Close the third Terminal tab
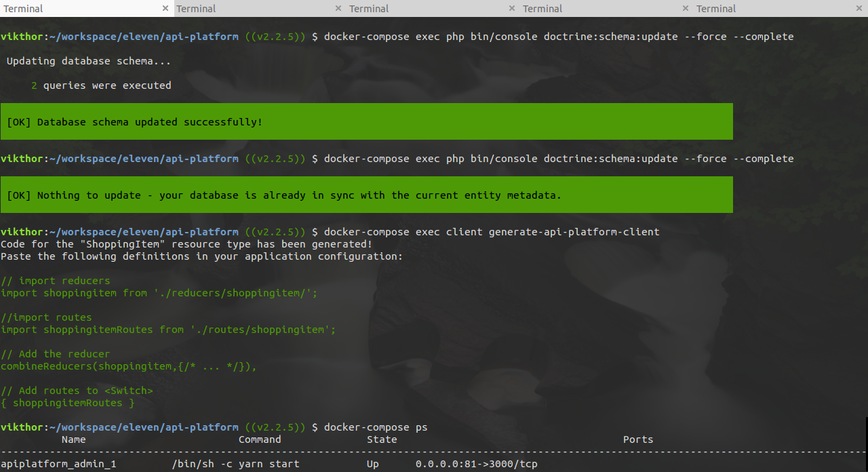Screen dimensions: 868x472 [x=513, y=9]
